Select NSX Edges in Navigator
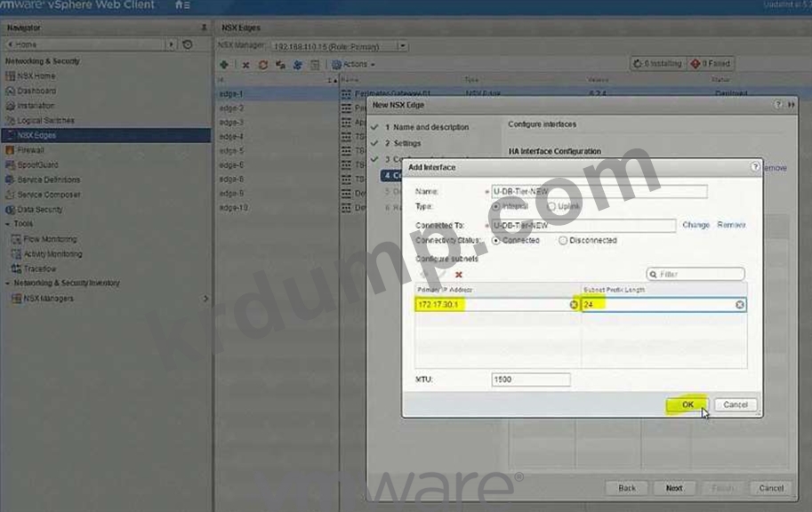The width and height of the screenshot is (812, 512). pyautogui.click(x=106, y=135)
